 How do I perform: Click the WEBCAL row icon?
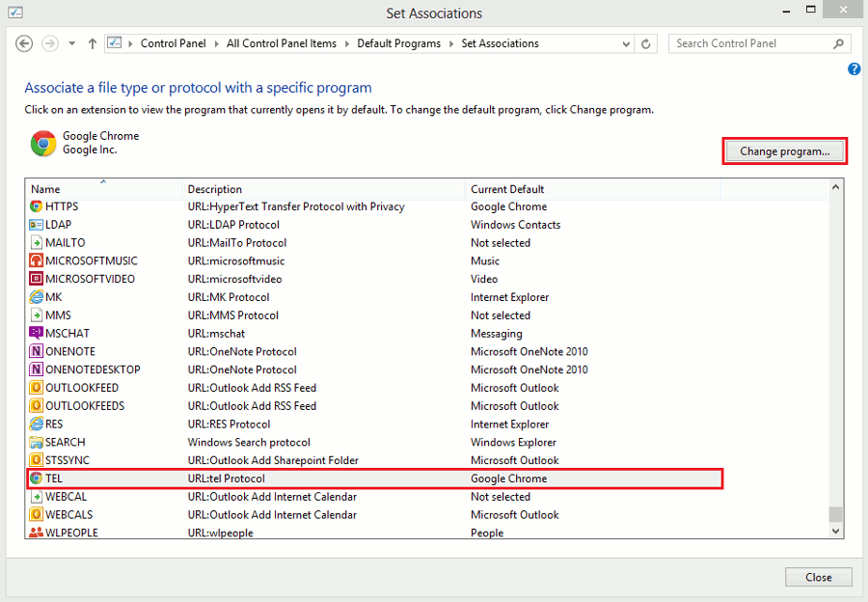(36, 497)
